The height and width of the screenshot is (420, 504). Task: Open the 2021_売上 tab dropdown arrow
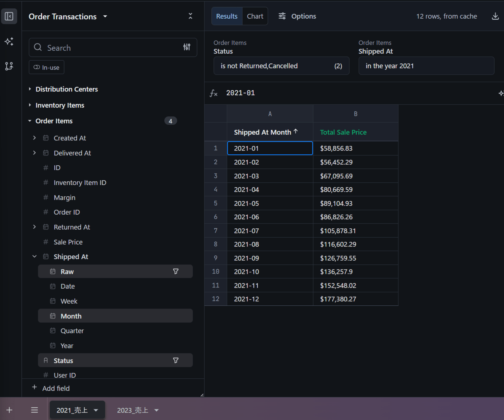96,410
